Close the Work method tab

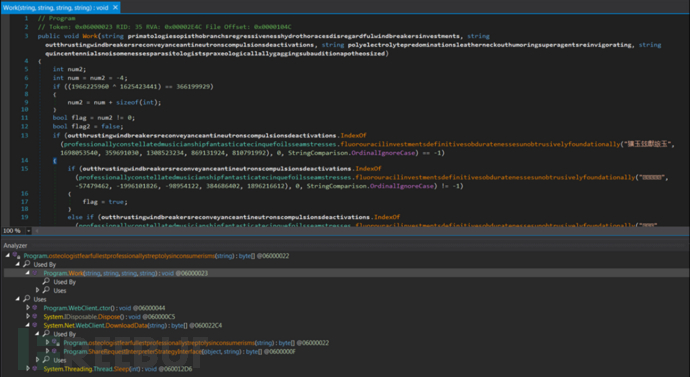115,7
